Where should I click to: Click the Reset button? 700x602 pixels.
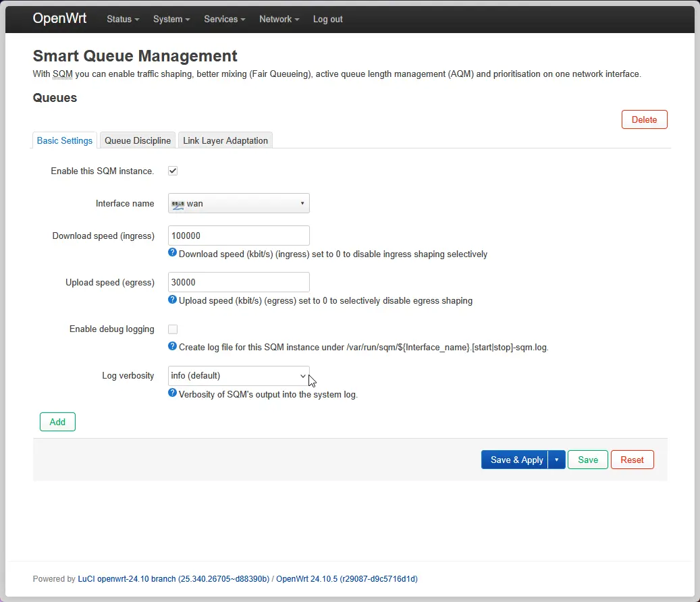tap(632, 460)
